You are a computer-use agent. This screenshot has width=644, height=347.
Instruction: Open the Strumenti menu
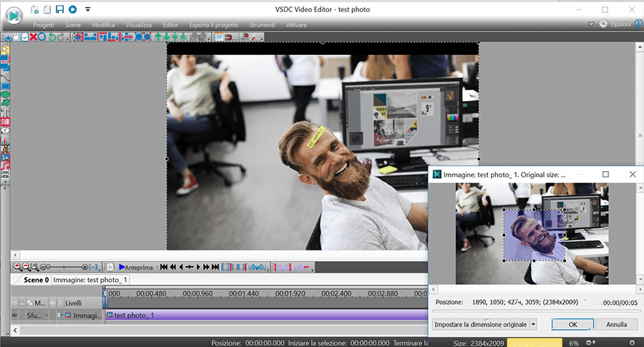262,25
